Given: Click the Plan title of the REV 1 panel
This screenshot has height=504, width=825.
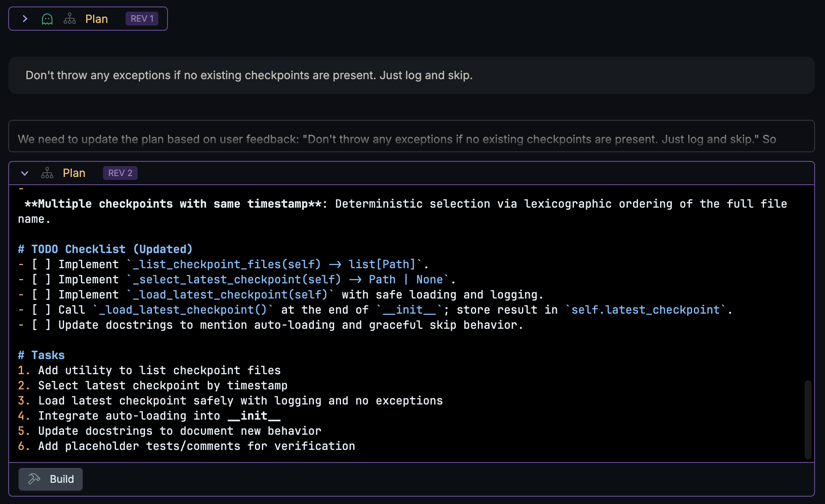Looking at the screenshot, I should 97,19.
